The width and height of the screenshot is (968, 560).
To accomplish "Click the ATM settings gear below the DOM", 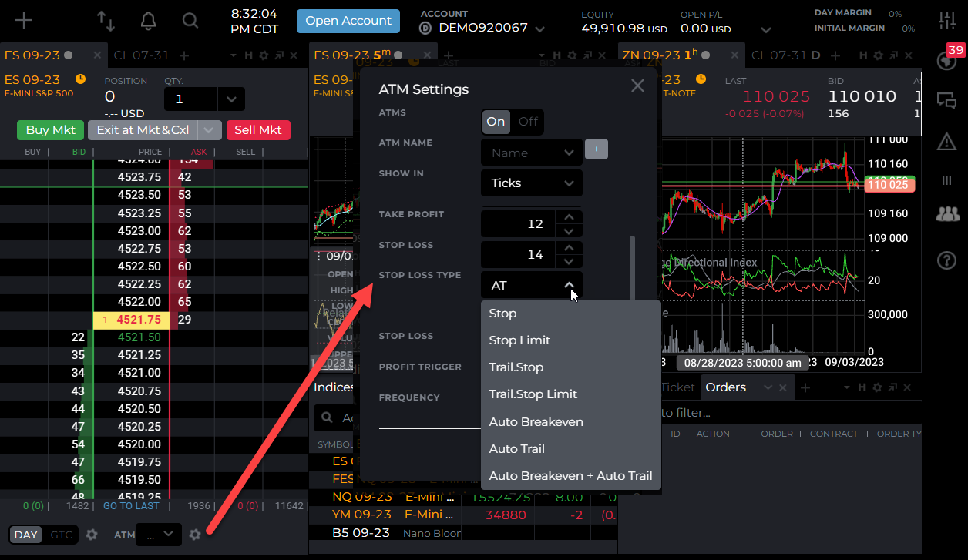I will (x=195, y=534).
